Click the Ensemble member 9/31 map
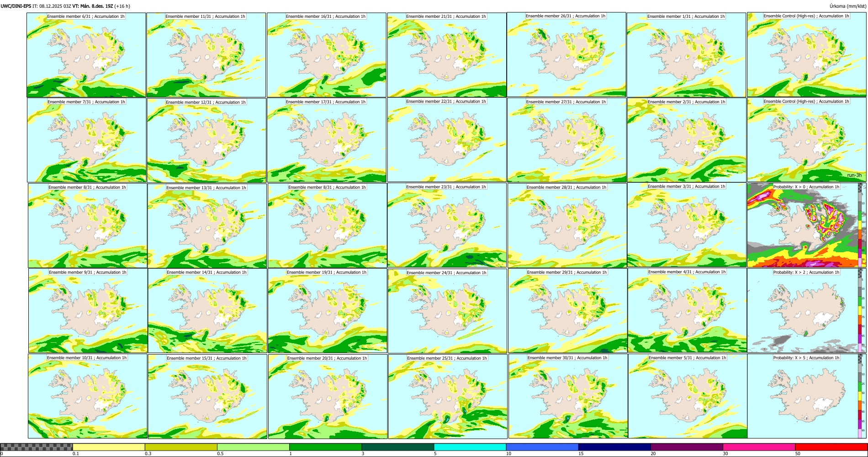Image resolution: width=868 pixels, height=457 pixels. (x=88, y=310)
